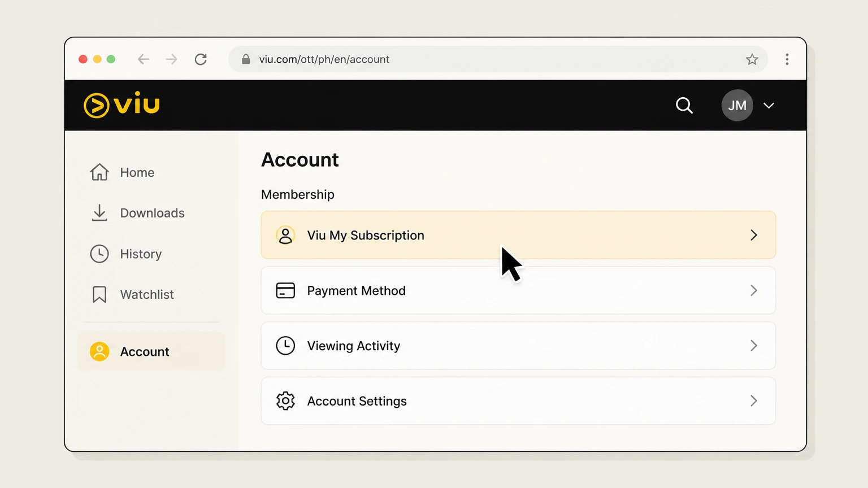Open Viewing Activity row
The width and height of the screenshot is (868, 488).
pos(518,346)
